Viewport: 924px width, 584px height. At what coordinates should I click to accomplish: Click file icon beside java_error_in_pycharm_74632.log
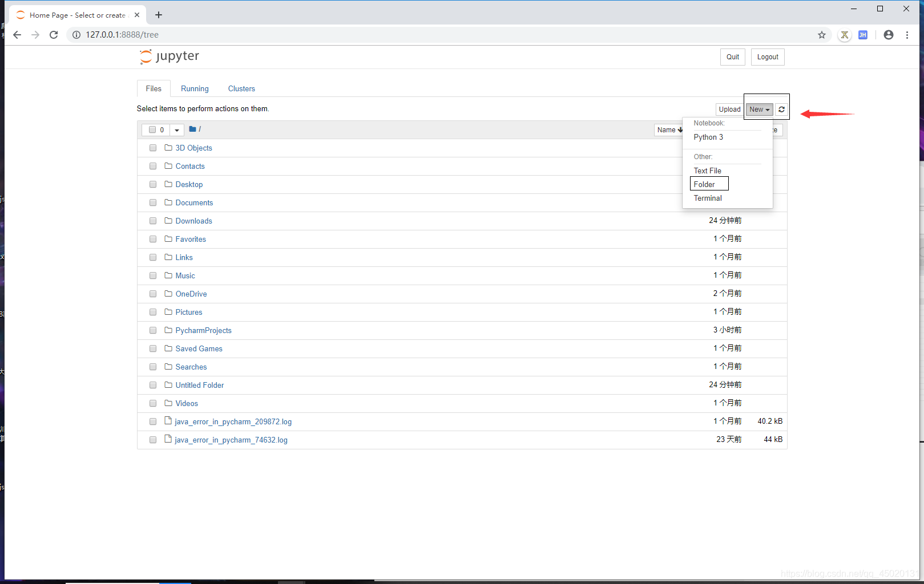(168, 439)
